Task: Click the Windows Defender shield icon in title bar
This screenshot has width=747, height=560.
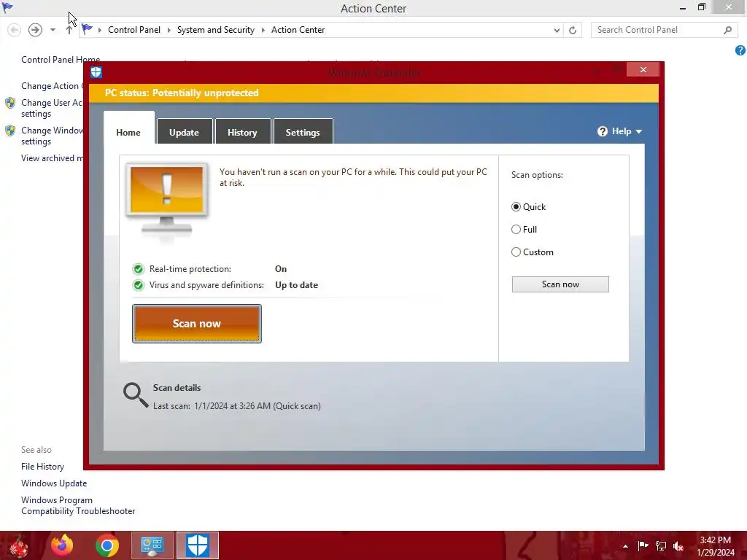Action: point(96,72)
